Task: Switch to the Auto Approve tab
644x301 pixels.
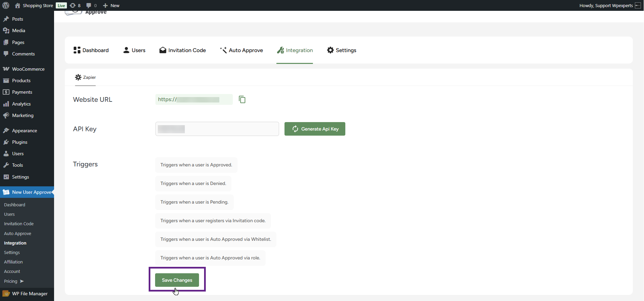Action: [x=241, y=50]
